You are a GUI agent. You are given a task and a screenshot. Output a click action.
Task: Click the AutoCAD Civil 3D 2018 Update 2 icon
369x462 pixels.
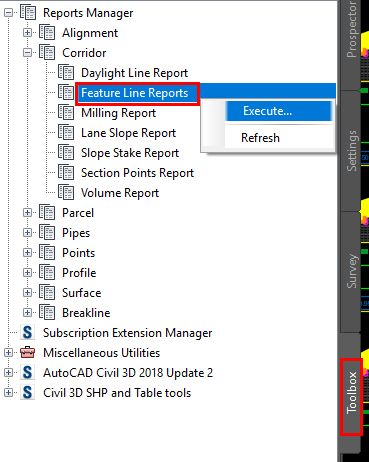pyautogui.click(x=27, y=373)
